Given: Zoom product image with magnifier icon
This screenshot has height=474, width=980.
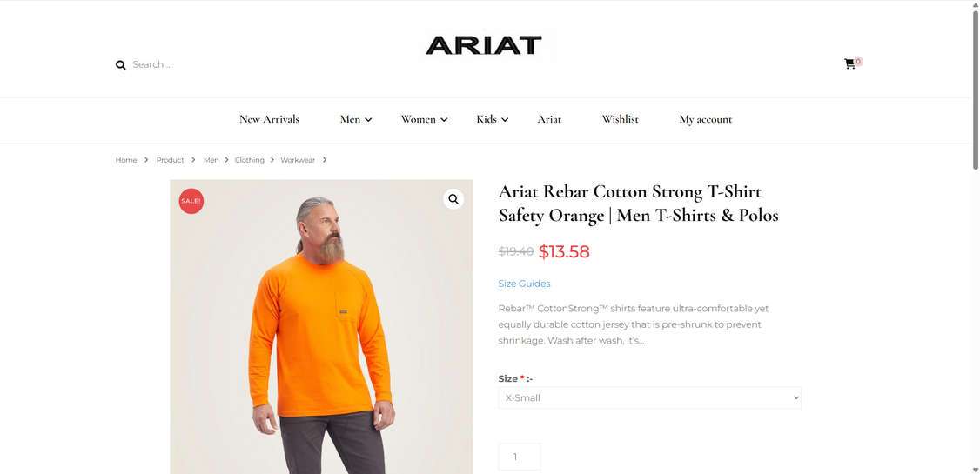Looking at the screenshot, I should (453, 199).
